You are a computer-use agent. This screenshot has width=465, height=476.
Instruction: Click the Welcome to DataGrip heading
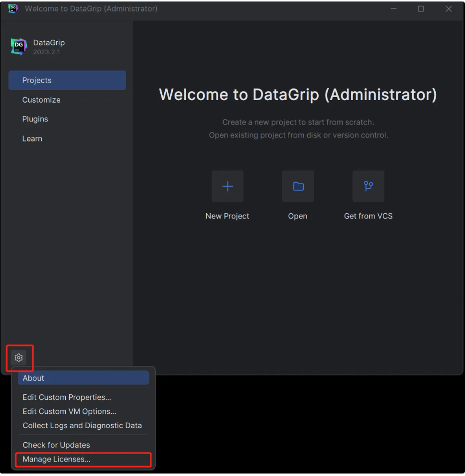[298, 95]
